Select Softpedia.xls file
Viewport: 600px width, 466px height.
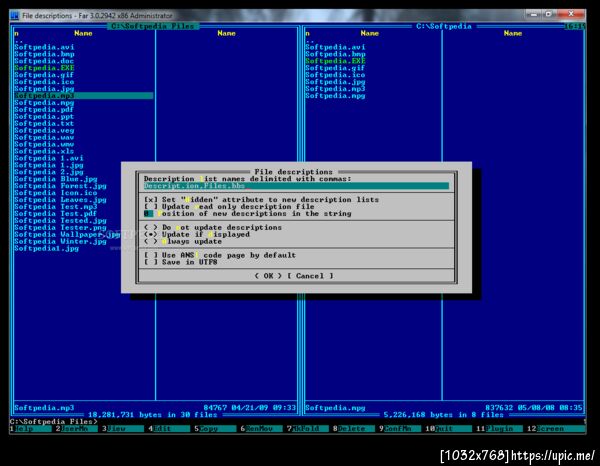tap(44, 151)
